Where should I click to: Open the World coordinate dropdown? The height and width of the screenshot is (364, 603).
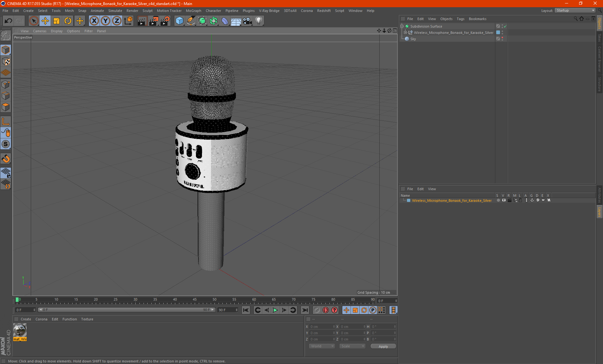click(322, 346)
